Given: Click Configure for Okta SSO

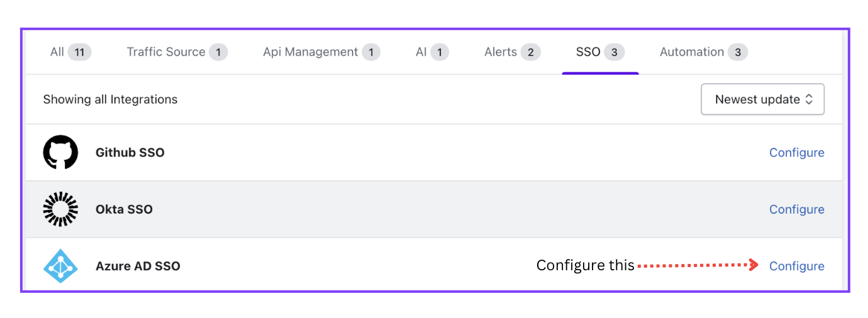Looking at the screenshot, I should (x=796, y=209).
